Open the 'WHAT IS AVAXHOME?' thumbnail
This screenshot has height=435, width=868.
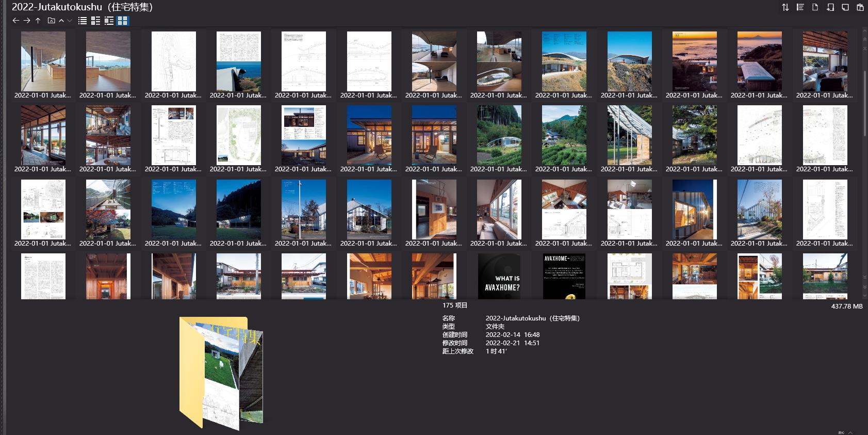pyautogui.click(x=499, y=276)
